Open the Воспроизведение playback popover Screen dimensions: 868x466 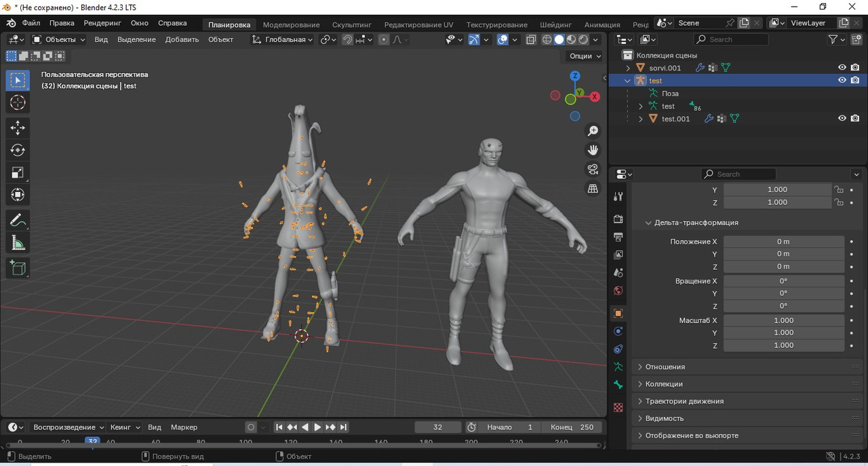pos(68,427)
